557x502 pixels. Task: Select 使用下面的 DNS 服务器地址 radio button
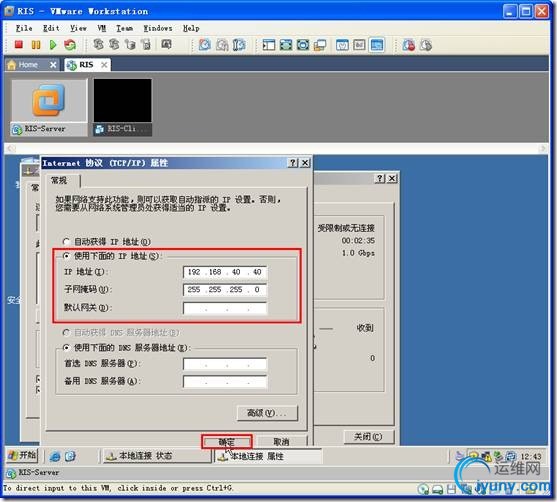[66, 347]
